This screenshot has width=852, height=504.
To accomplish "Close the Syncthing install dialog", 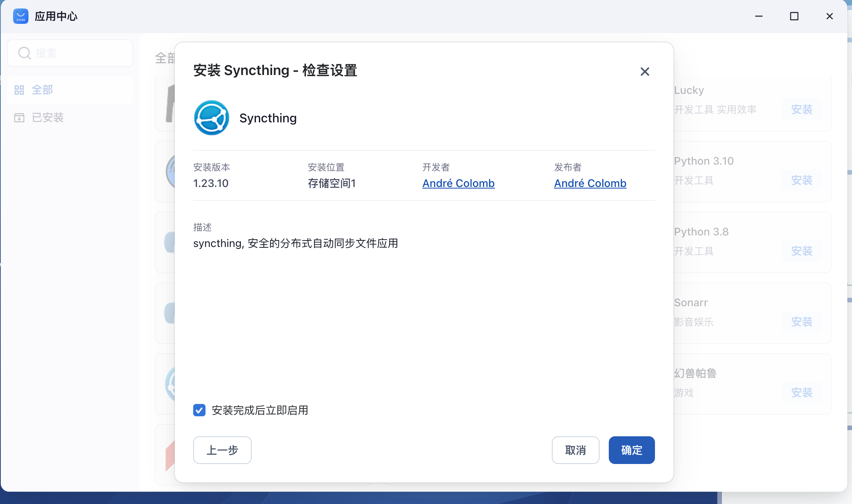I will (645, 72).
